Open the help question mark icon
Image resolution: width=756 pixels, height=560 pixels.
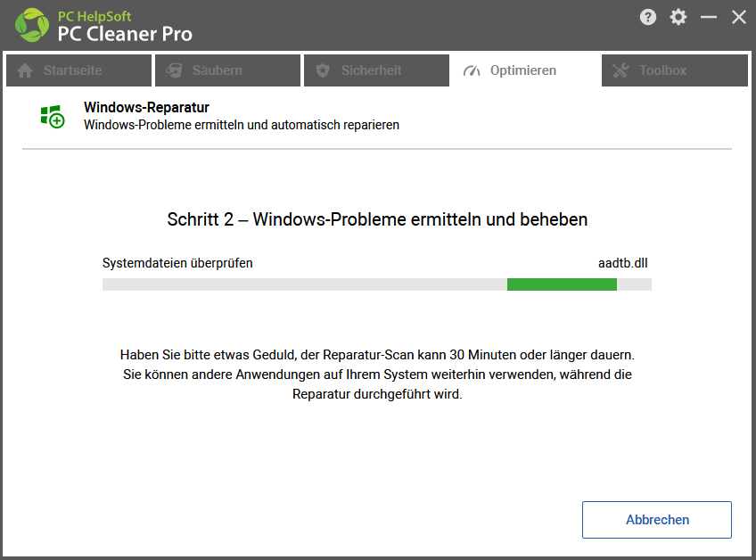647,17
